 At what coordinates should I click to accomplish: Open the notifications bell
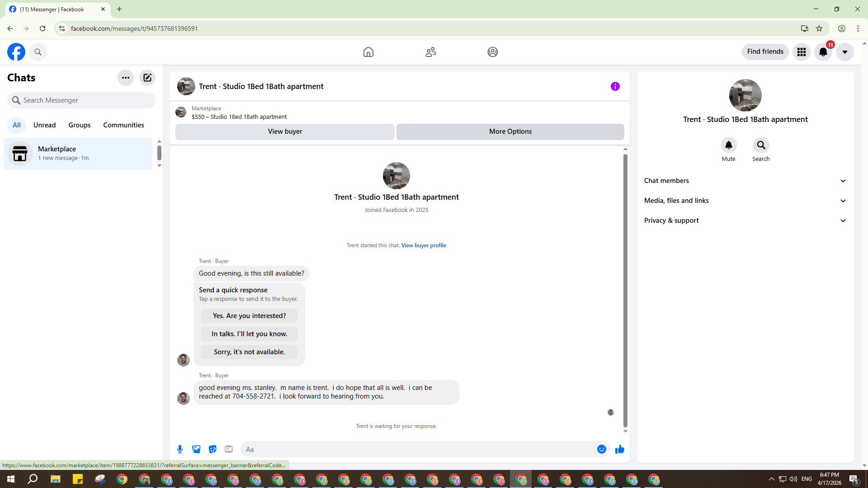[x=823, y=52]
